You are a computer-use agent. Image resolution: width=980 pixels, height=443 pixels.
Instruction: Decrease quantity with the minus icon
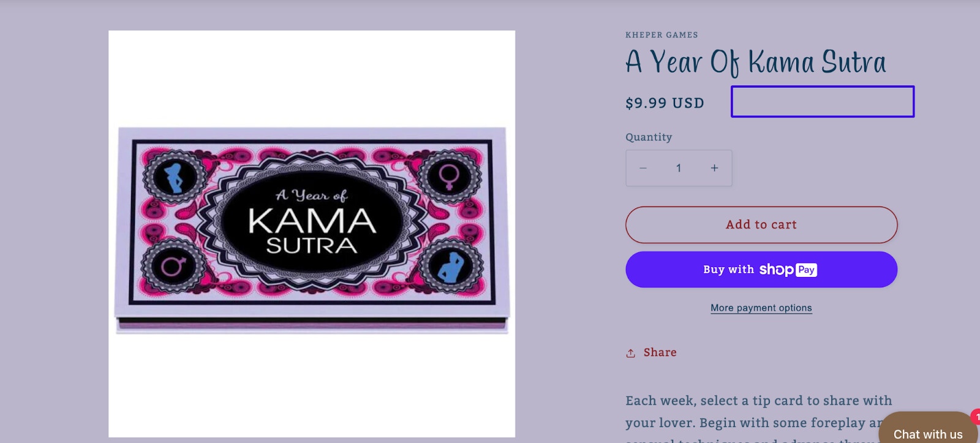click(643, 168)
